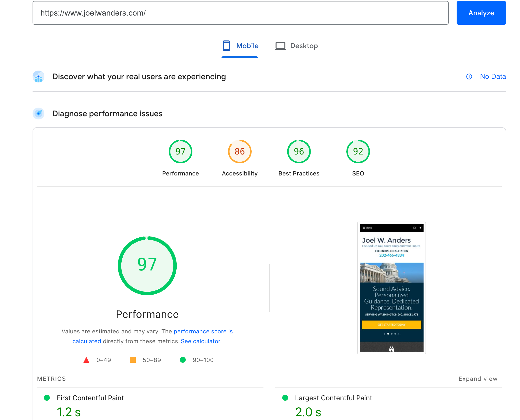Click the URL input field
This screenshot has width=520, height=420.
tap(240, 13)
